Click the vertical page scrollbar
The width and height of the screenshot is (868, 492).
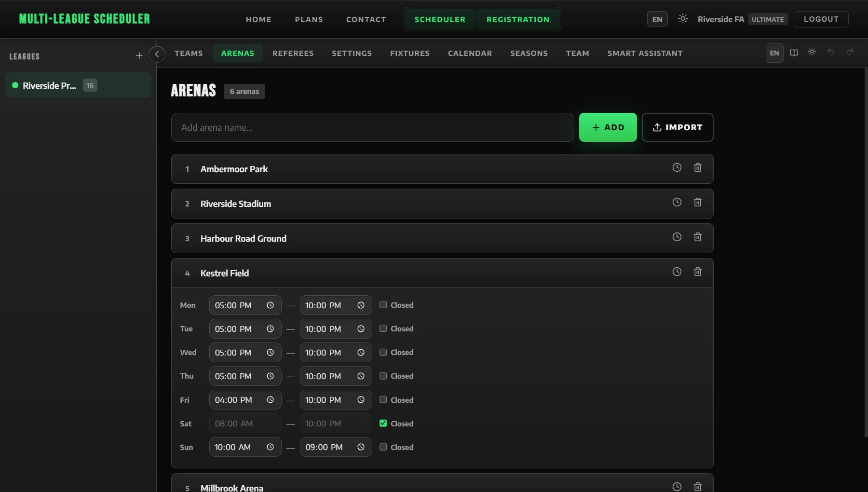(x=866, y=253)
